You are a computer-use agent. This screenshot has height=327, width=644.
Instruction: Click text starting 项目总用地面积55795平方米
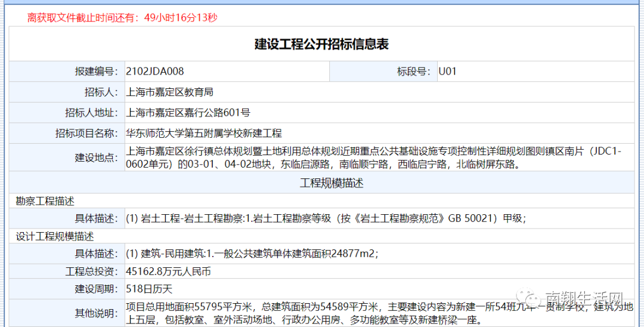(x=379, y=313)
